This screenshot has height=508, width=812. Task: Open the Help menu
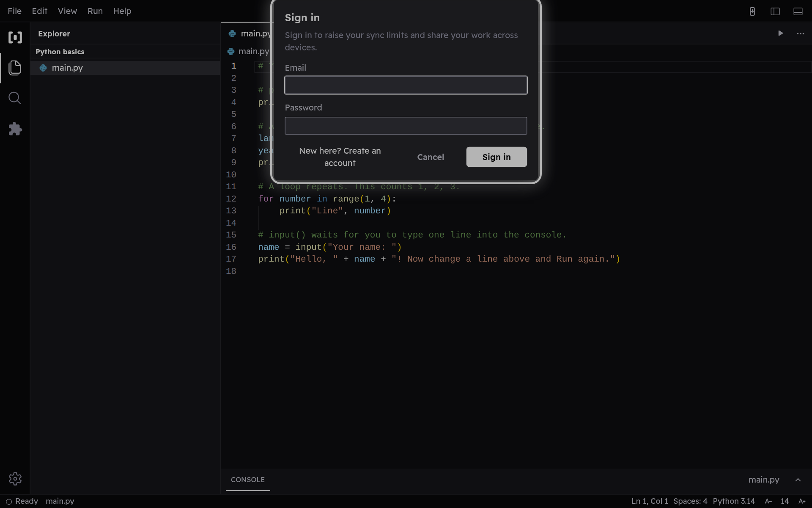click(x=122, y=11)
